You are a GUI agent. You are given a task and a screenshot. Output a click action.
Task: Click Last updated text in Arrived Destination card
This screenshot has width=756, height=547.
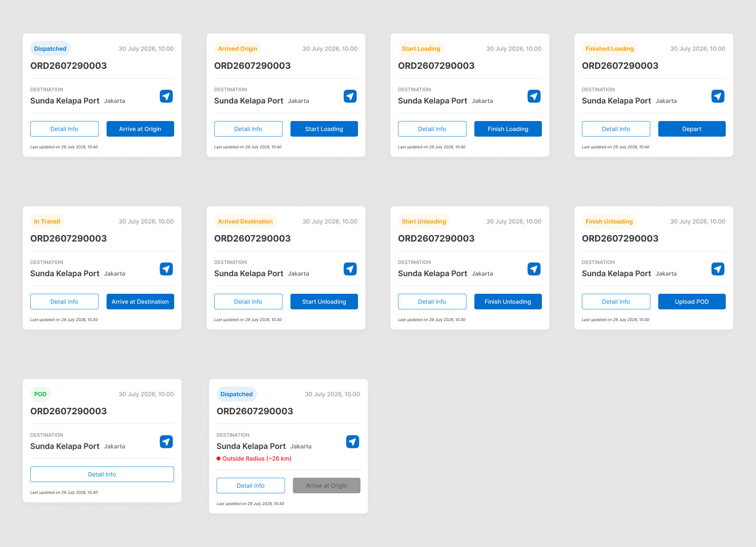point(248,320)
